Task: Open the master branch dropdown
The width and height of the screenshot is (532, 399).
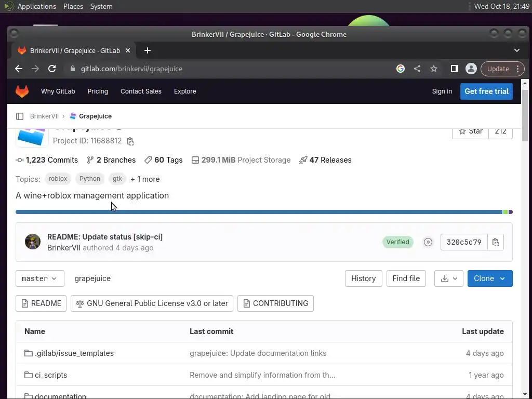Action: coord(39,278)
